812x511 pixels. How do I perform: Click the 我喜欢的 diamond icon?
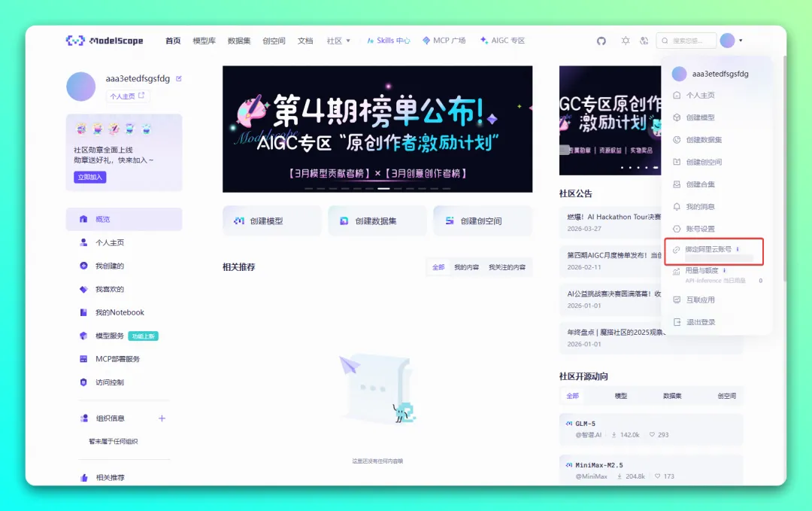click(83, 289)
